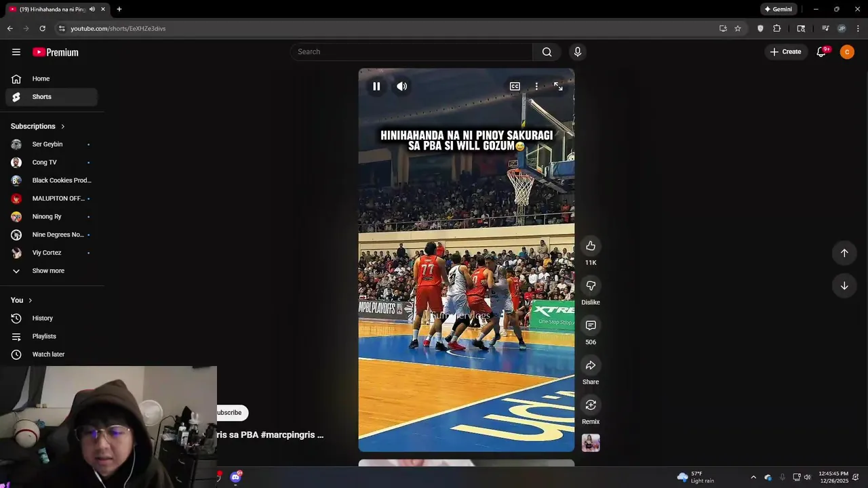
Task: Click the Share arrow icon
Action: (x=591, y=365)
